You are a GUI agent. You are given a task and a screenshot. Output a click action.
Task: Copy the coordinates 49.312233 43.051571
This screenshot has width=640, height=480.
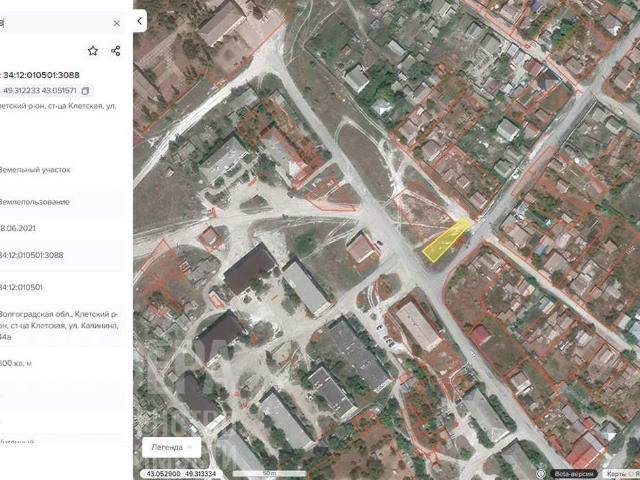tap(85, 91)
